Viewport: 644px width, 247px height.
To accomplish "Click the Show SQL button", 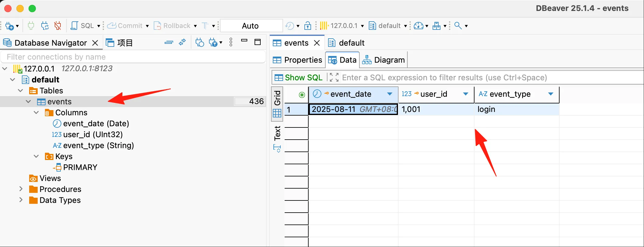I will pos(298,78).
